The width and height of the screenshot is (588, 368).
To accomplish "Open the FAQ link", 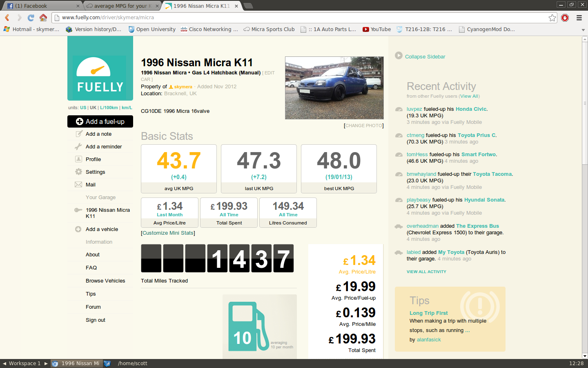I will click(91, 268).
